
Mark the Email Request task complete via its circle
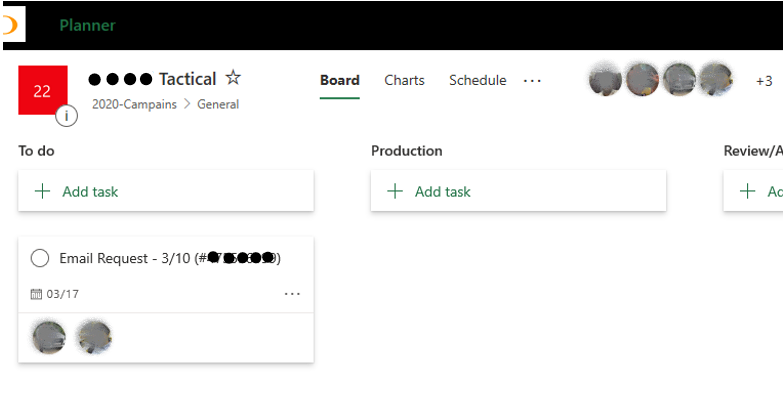[40, 258]
